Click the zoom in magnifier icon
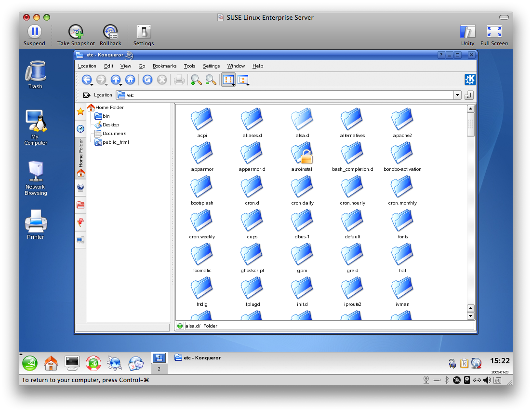Image resolution: width=532 pixels, height=412 pixels. (x=196, y=80)
